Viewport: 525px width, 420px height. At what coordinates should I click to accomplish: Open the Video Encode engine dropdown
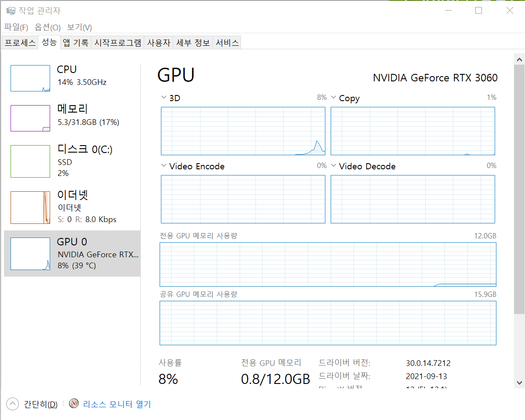click(x=164, y=166)
